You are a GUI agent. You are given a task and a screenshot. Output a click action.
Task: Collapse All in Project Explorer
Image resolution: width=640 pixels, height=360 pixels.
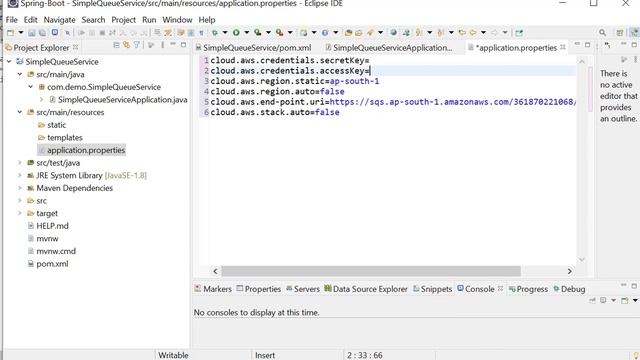[116, 45]
